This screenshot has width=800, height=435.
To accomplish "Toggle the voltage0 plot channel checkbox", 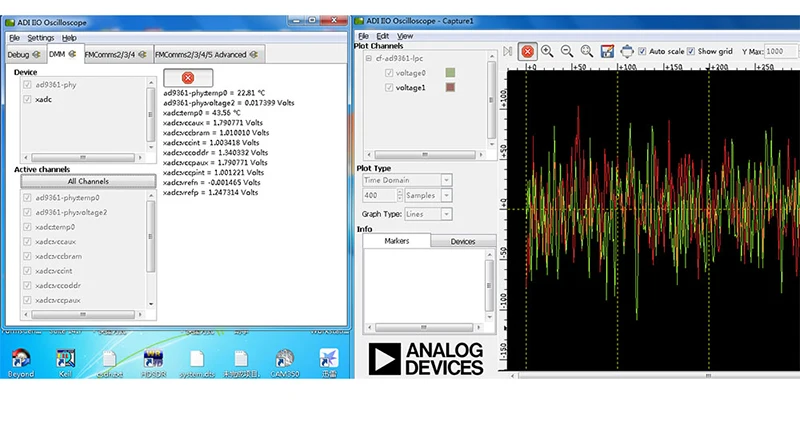I will click(389, 73).
